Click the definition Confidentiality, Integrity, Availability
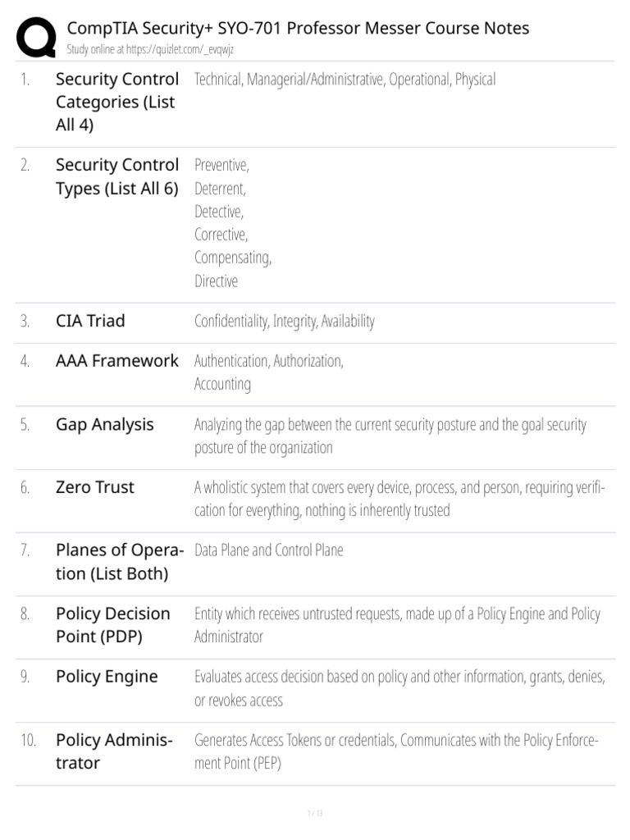The image size is (630, 840). [285, 322]
